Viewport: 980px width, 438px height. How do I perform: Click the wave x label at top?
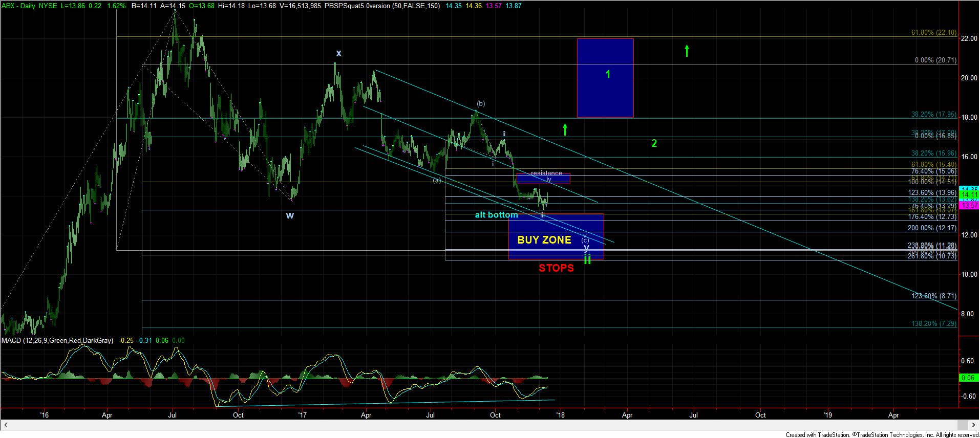point(338,53)
